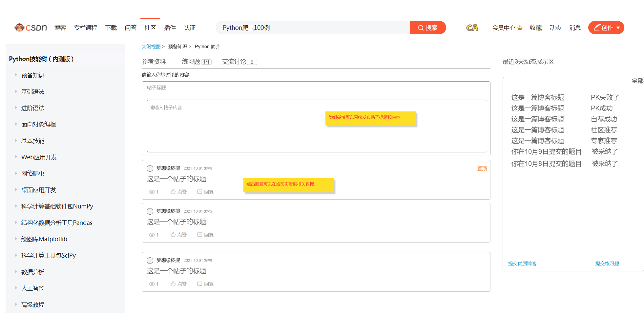
Task: Select 结构化数据分析工具Pandas in the tree
Action: [x=57, y=223]
